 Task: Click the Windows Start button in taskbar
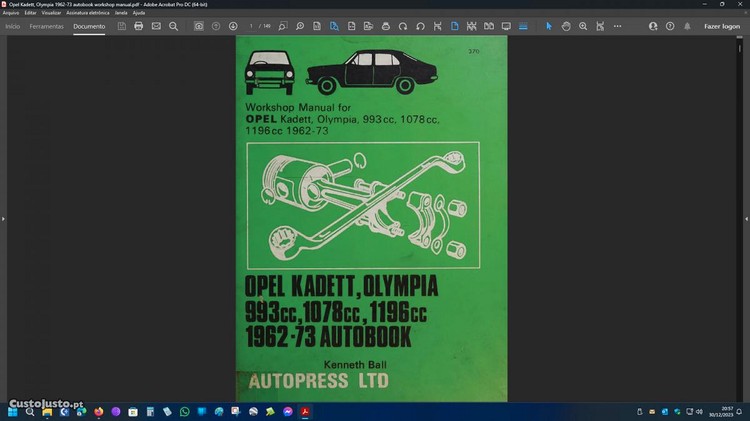(x=12, y=411)
